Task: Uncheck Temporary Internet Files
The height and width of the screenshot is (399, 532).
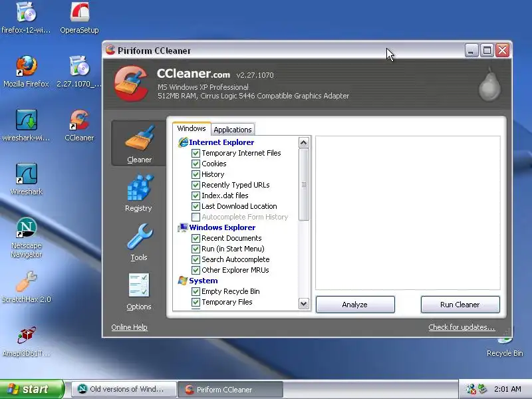Action: pos(196,153)
